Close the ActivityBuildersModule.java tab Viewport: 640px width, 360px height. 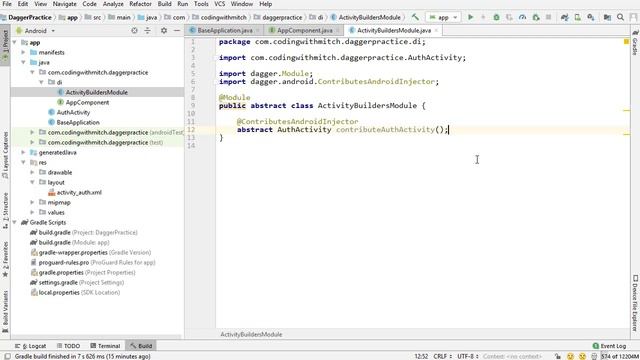[x=436, y=30]
